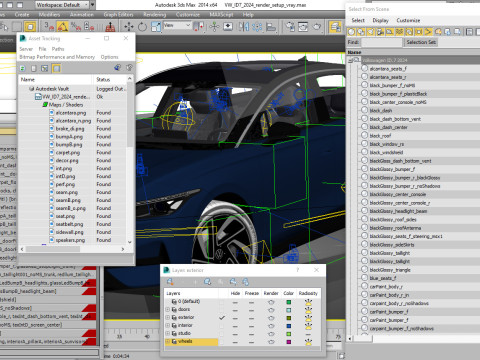Toggle Spinner Snap in main toolbar

89,26
